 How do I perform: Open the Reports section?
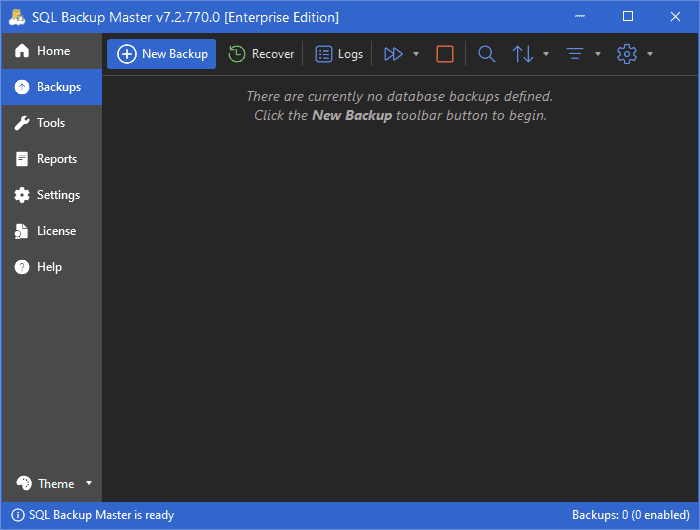(x=52, y=159)
